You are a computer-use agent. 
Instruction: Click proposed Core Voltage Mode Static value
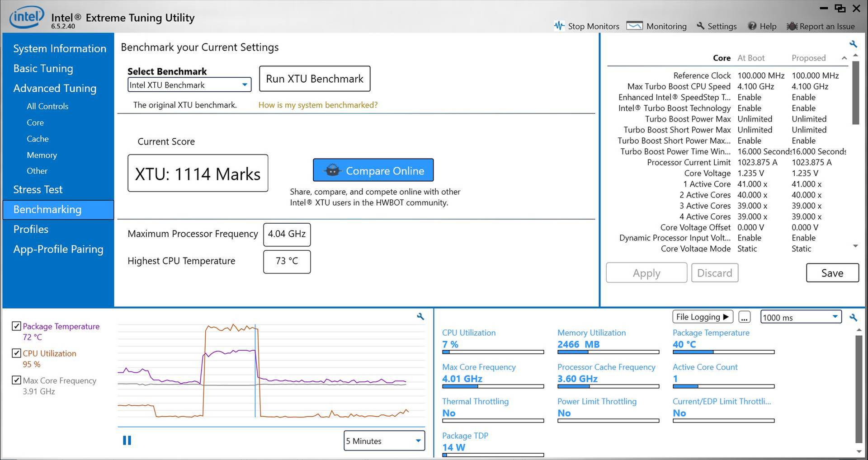pos(801,249)
